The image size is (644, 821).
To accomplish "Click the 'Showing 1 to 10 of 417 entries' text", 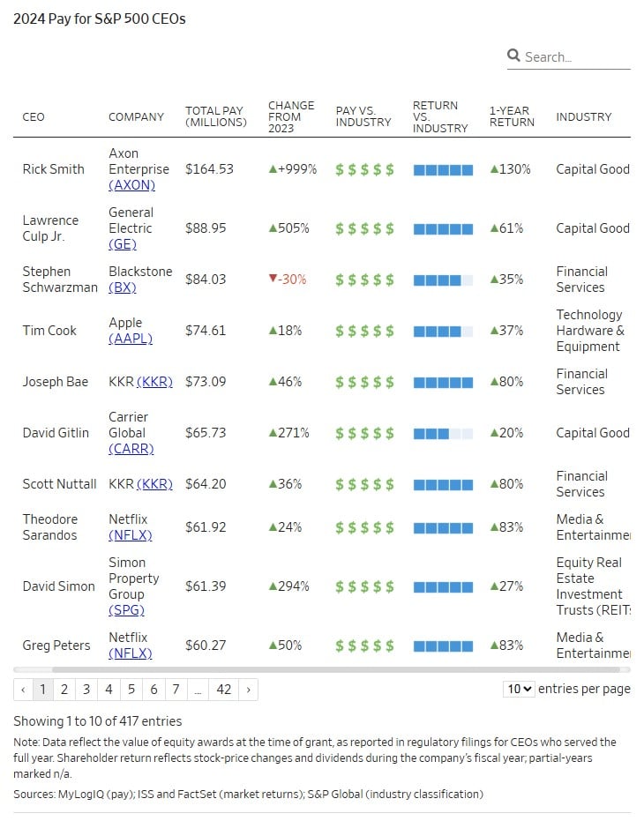I will 97,721.
